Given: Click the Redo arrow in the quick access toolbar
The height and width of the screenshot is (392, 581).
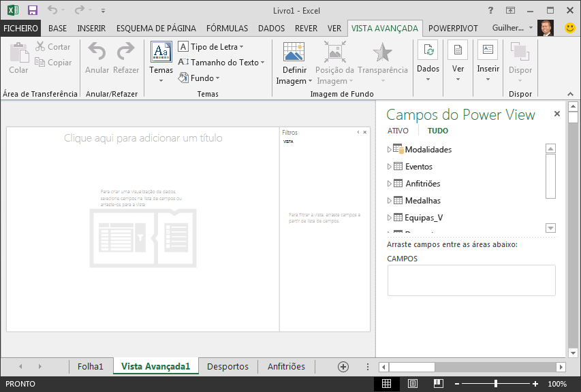Looking at the screenshot, I should [x=79, y=10].
